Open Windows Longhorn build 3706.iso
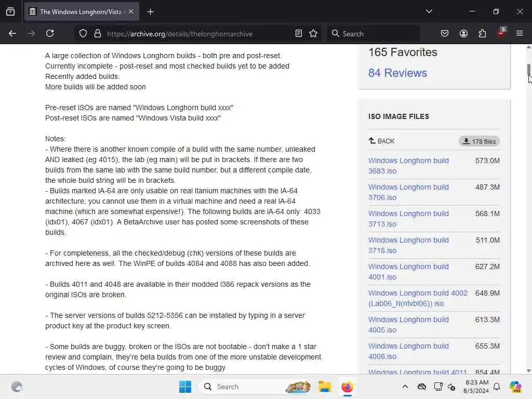 tap(408, 192)
